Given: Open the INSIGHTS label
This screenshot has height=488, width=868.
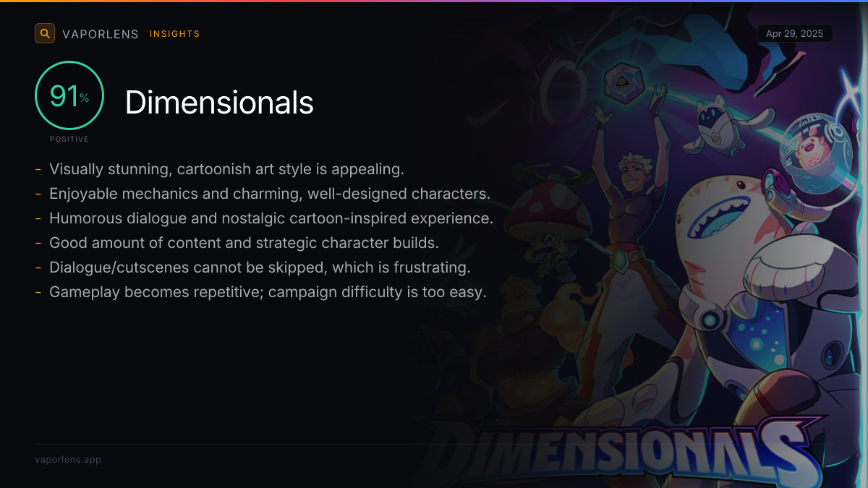Looking at the screenshot, I should coord(175,34).
